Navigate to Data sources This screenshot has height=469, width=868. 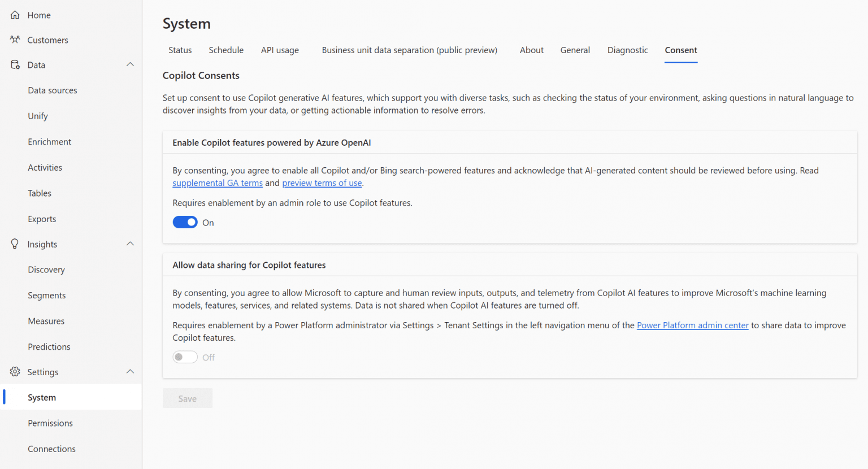pyautogui.click(x=52, y=90)
